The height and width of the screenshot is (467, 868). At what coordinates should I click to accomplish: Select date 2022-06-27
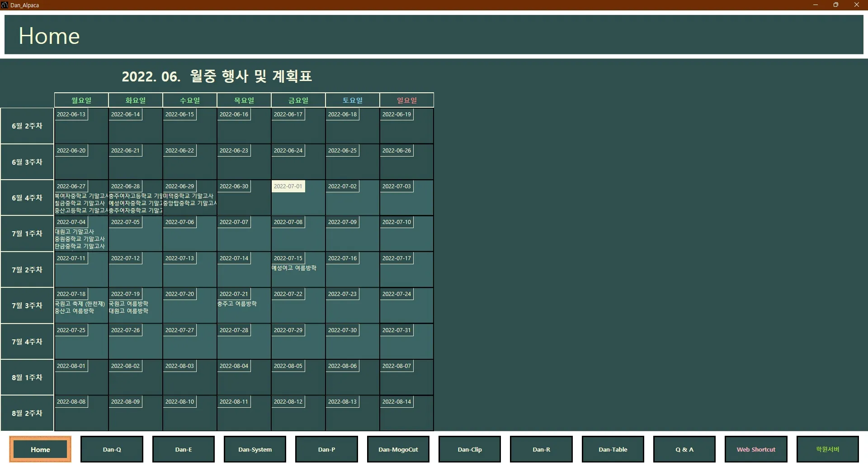tap(71, 186)
